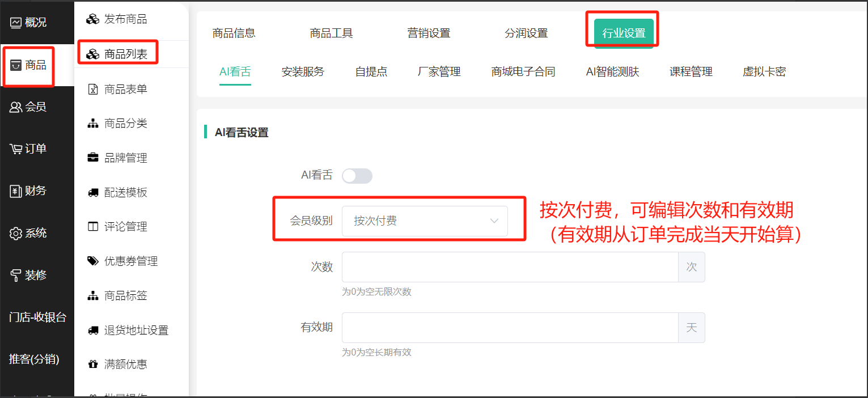Switch to the 安装服务 tab
Viewport: 868px width, 398px height.
[303, 72]
